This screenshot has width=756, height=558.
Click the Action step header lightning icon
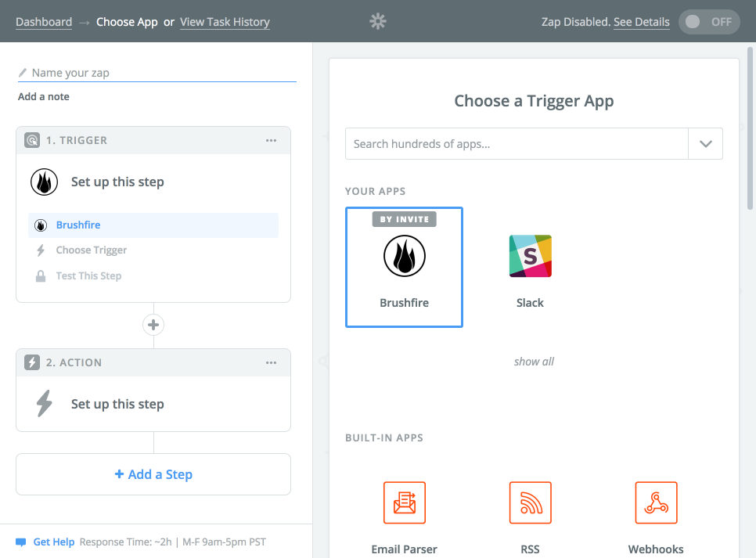32,362
